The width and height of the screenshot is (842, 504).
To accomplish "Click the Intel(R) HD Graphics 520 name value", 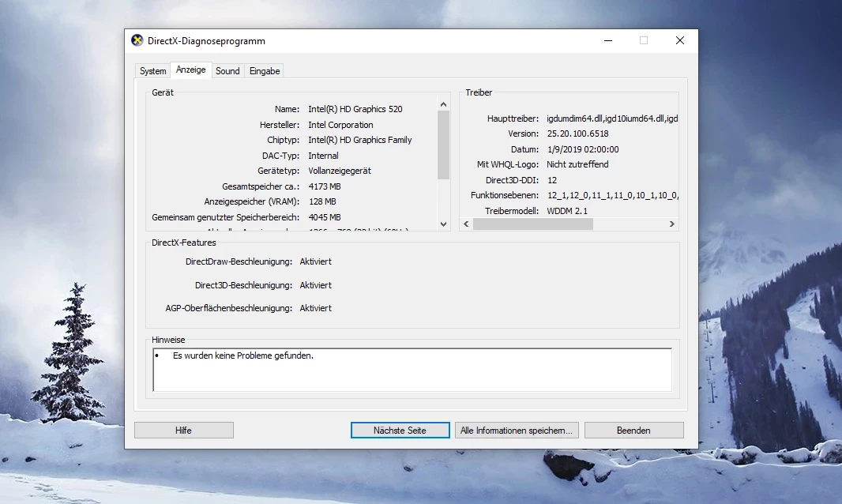I will [355, 109].
